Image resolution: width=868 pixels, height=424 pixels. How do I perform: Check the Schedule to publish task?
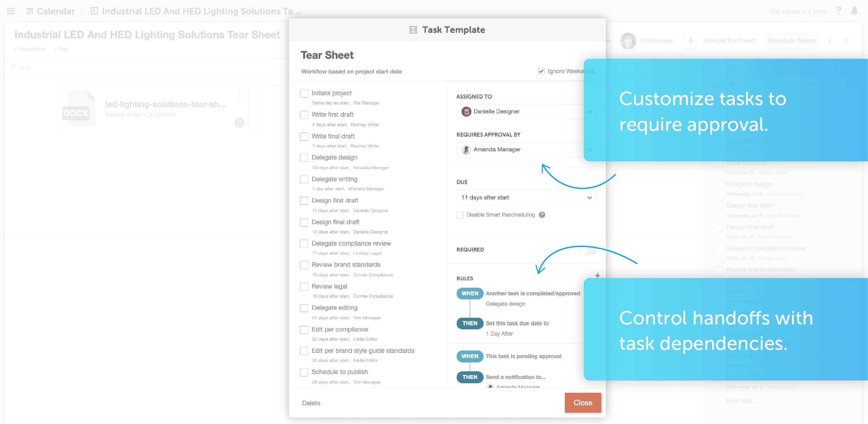tap(304, 372)
